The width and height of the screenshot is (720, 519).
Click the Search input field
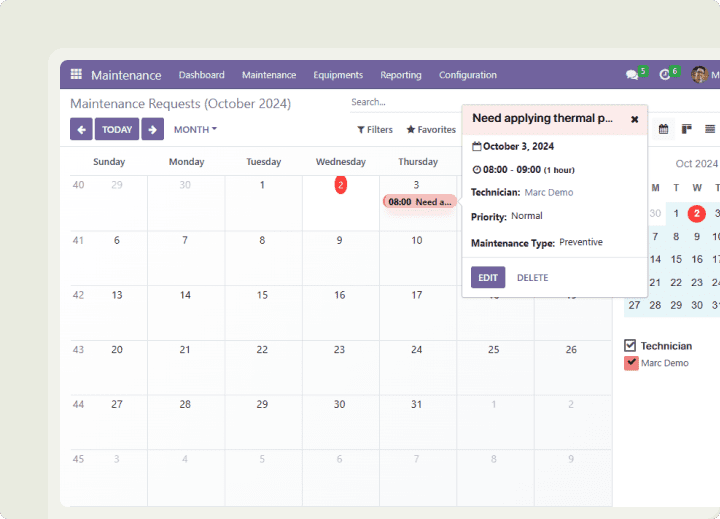click(400, 102)
